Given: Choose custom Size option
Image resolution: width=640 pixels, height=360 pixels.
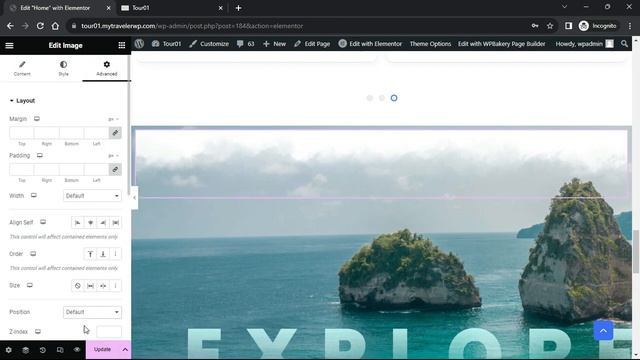Looking at the screenshot, I should pyautogui.click(x=116, y=286).
